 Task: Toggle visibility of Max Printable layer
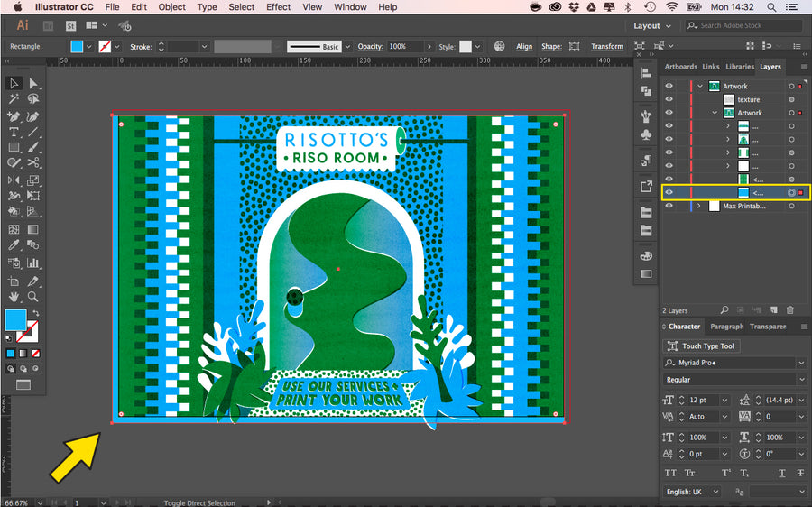click(669, 207)
